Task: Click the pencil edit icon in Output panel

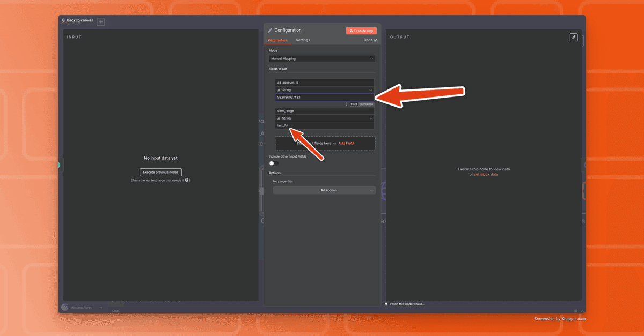Action: (574, 37)
